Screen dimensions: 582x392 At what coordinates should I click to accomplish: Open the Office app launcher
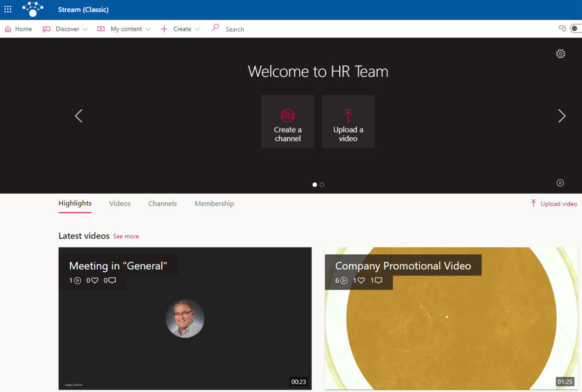[7, 9]
